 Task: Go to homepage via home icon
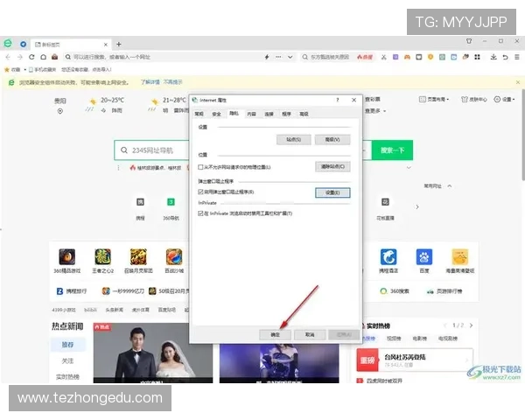pos(43,57)
